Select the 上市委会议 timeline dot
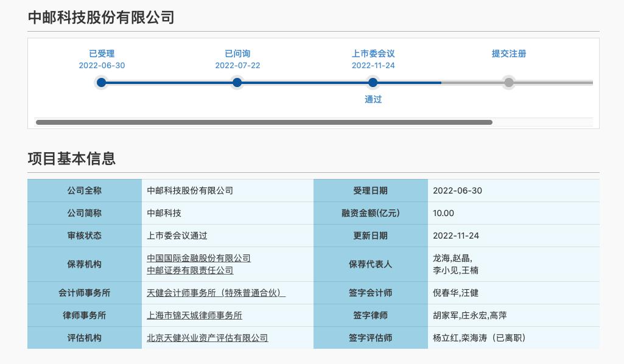624x364 pixels. click(373, 82)
